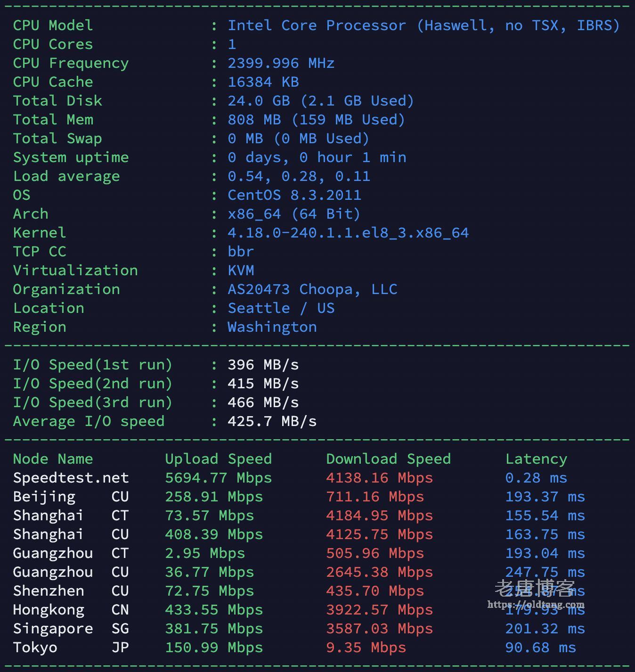The height and width of the screenshot is (672, 635).
Task: Click the Speedtest.net node name
Action: point(71,478)
